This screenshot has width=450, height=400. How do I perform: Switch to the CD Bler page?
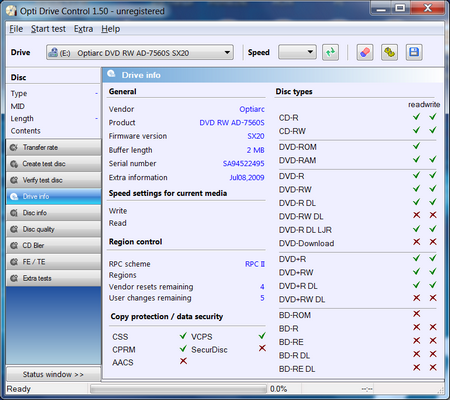click(54, 245)
